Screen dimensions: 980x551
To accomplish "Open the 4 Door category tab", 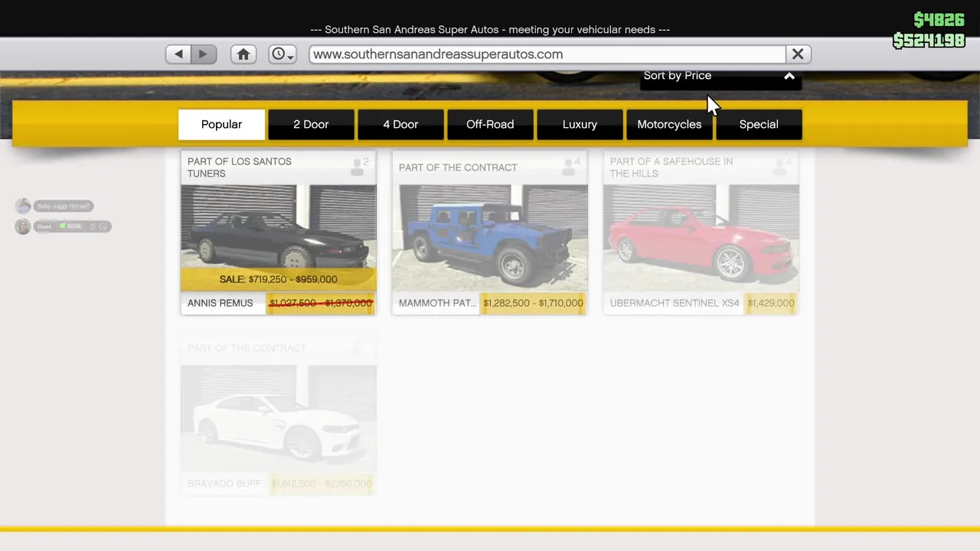I will pyautogui.click(x=400, y=125).
